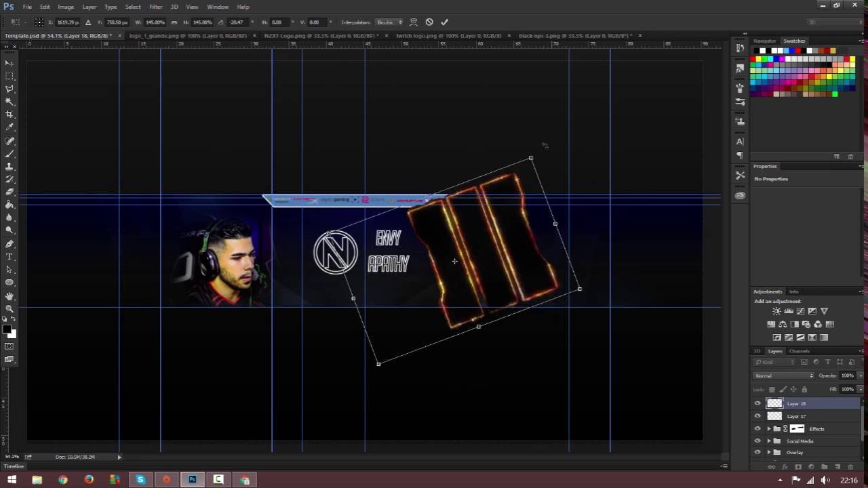Select the Rectangular Marquee tool
The image size is (868, 488).
pos(9,76)
